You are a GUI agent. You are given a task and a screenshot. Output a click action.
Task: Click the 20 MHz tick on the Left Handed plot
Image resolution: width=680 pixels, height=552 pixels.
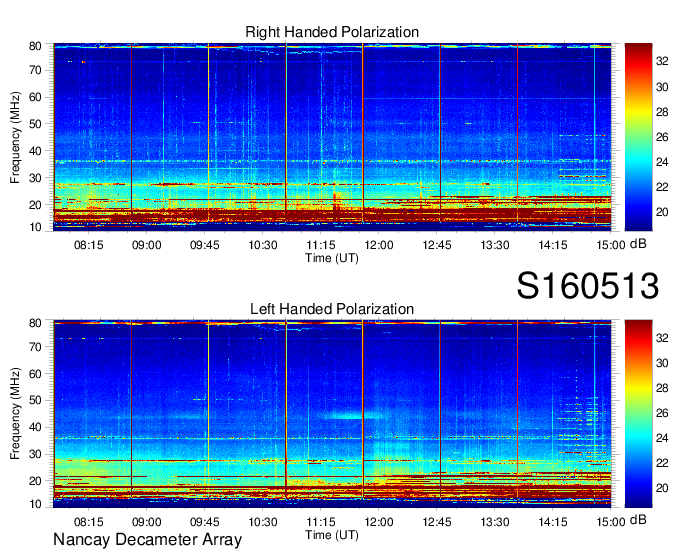point(35,481)
